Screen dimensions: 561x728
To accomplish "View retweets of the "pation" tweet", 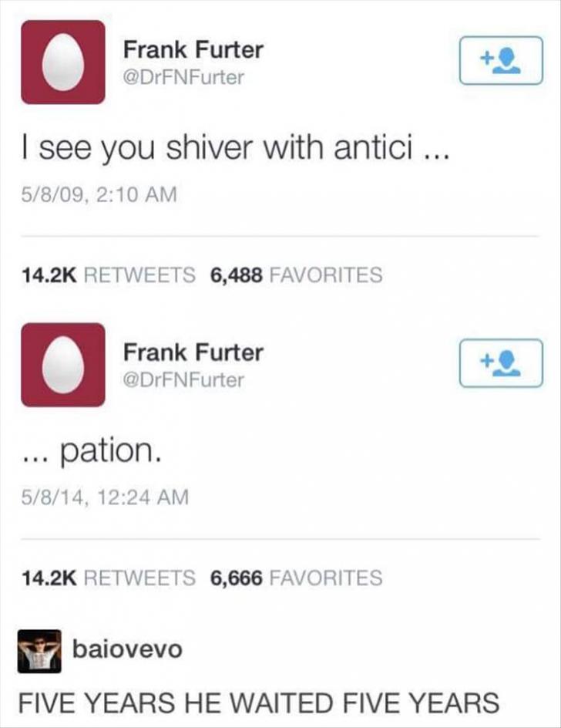I will pyautogui.click(x=108, y=577).
